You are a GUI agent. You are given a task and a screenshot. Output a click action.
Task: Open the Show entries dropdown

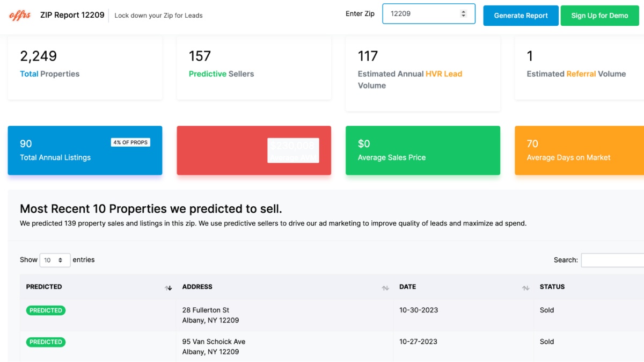coord(55,260)
